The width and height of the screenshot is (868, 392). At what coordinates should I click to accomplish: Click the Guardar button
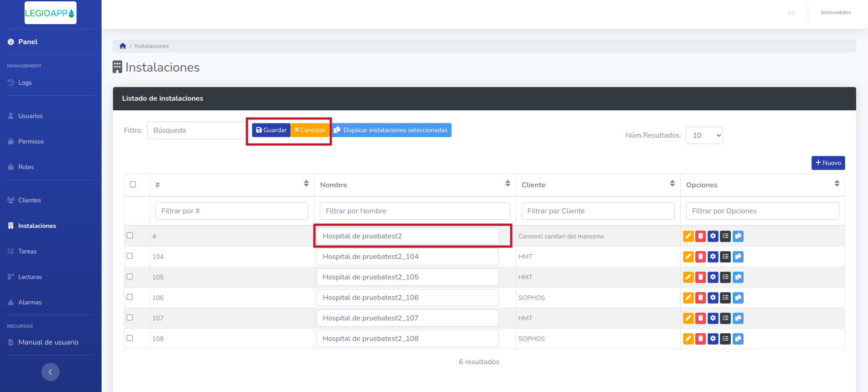pos(271,130)
